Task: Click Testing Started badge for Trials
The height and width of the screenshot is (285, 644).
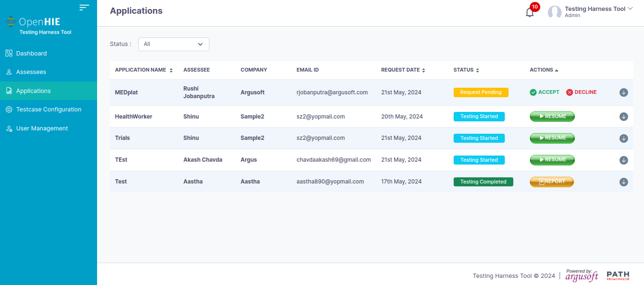Action: [479, 138]
